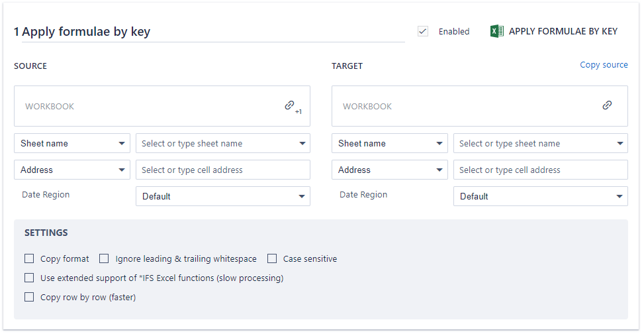
Task: Click the step title Apply formulae by key
Action: coord(86,31)
